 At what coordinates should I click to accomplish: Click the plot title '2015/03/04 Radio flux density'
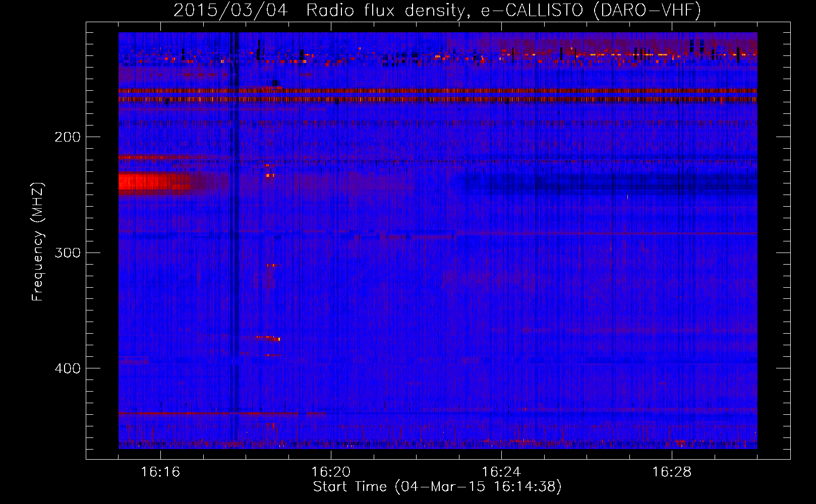click(x=322, y=10)
